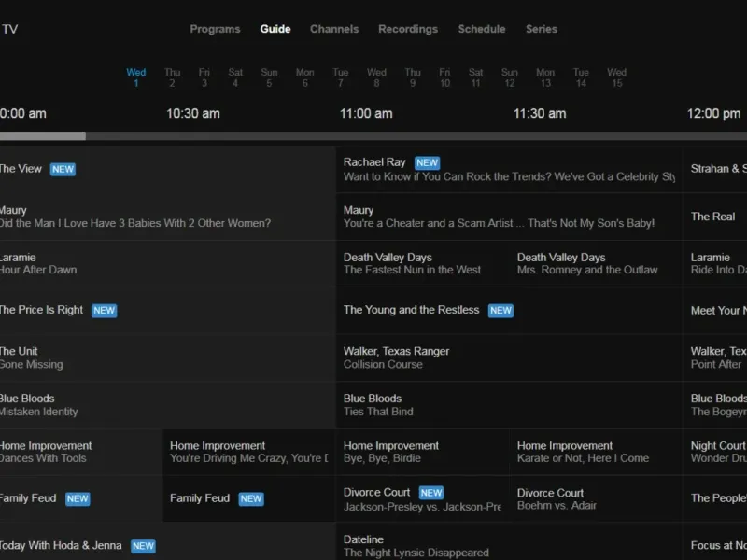Pick Mon 13 in date strip

(x=545, y=77)
